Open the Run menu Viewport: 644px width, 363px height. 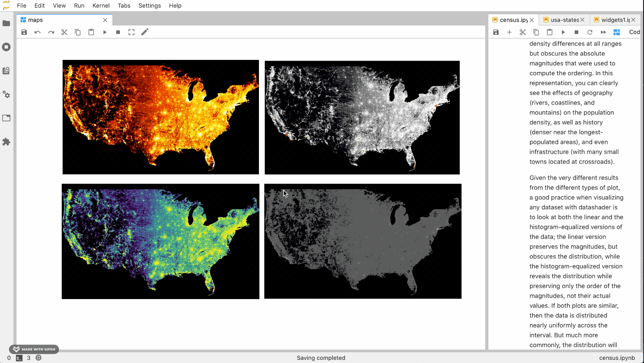79,6
